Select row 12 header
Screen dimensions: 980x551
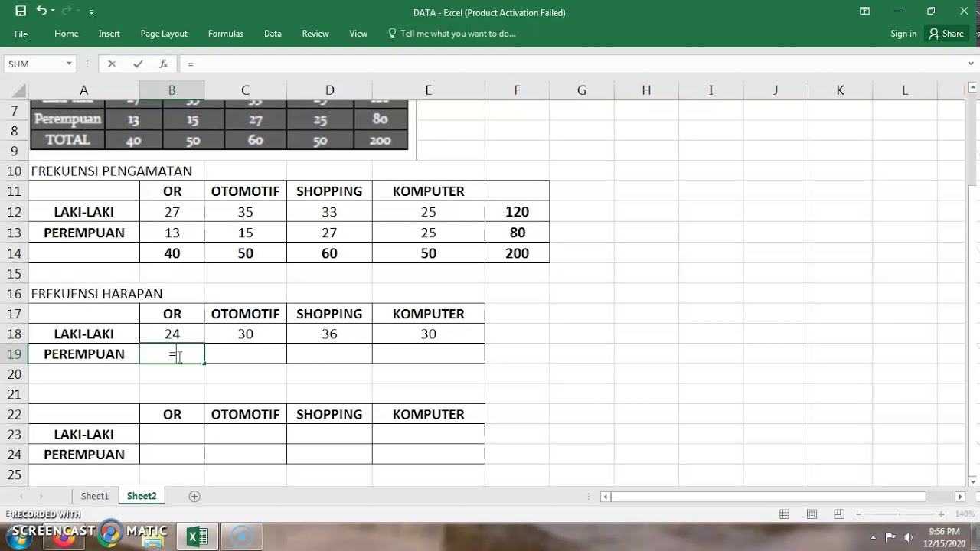pos(14,212)
